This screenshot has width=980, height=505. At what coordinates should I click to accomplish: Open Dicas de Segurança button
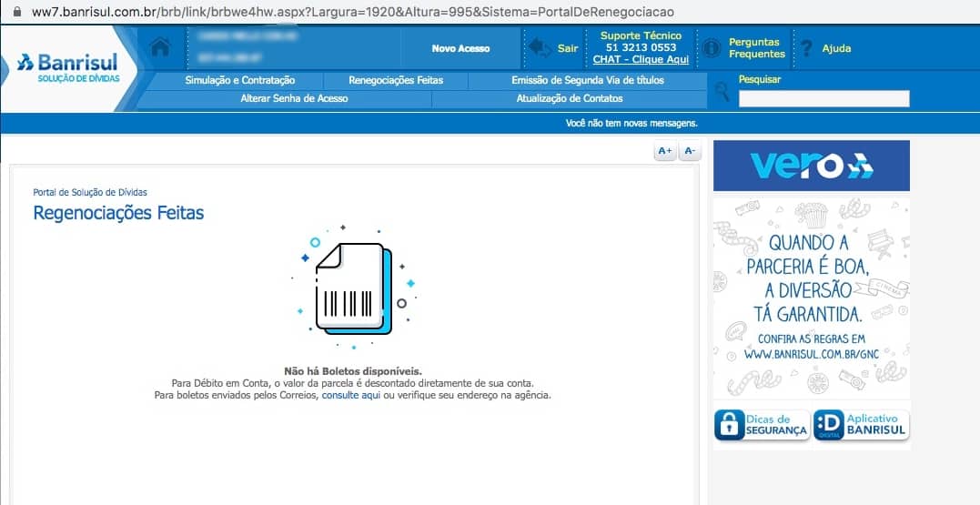coord(762,425)
